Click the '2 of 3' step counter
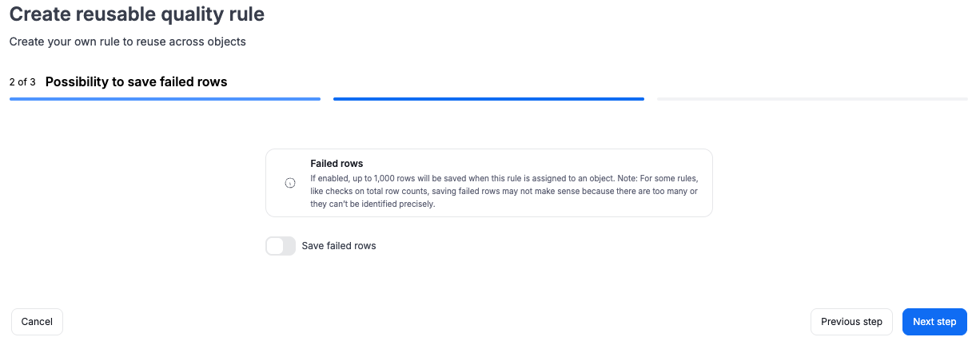 pyautogui.click(x=22, y=82)
